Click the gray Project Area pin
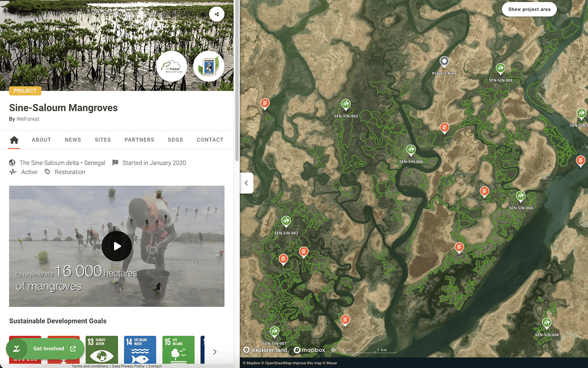The height and width of the screenshot is (368, 588). click(444, 62)
